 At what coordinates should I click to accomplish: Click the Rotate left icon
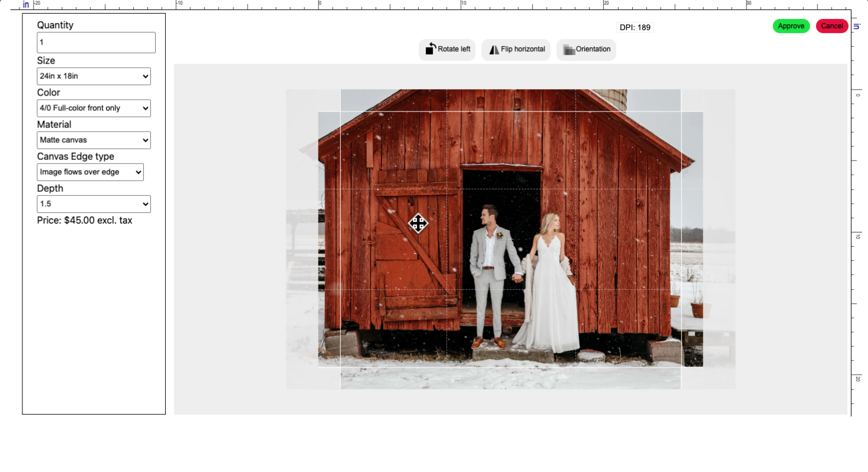[430, 49]
